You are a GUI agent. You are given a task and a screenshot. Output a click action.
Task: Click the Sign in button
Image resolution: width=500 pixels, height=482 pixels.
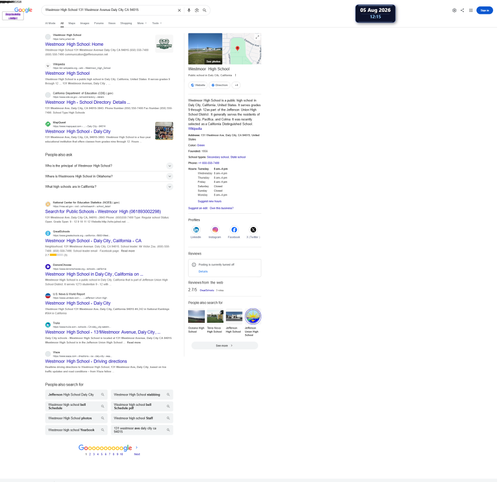pos(484,10)
